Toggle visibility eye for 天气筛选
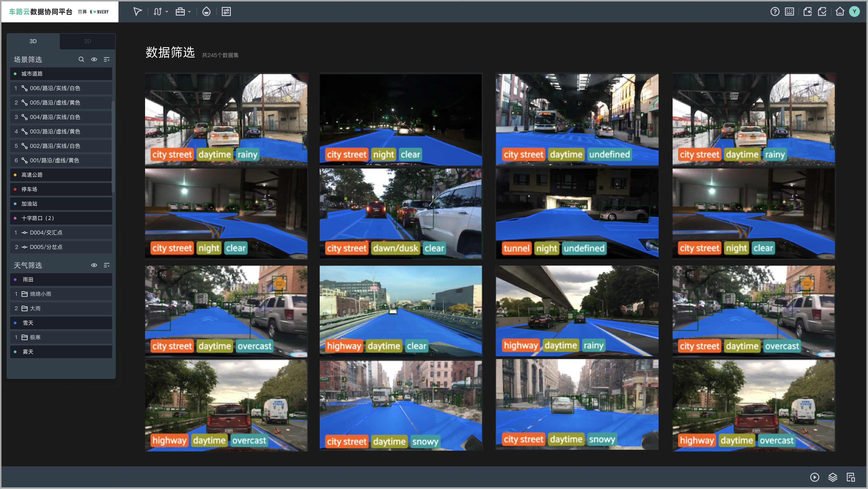The height and width of the screenshot is (489, 868). pyautogui.click(x=94, y=265)
